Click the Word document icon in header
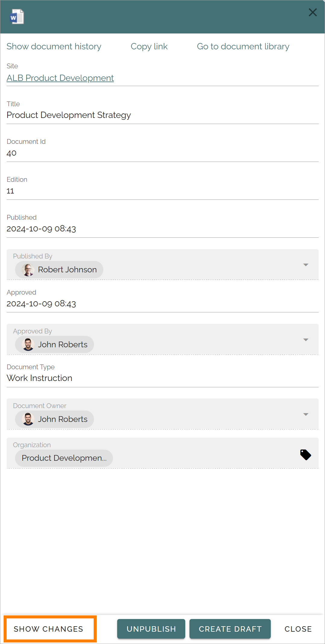 [x=17, y=17]
